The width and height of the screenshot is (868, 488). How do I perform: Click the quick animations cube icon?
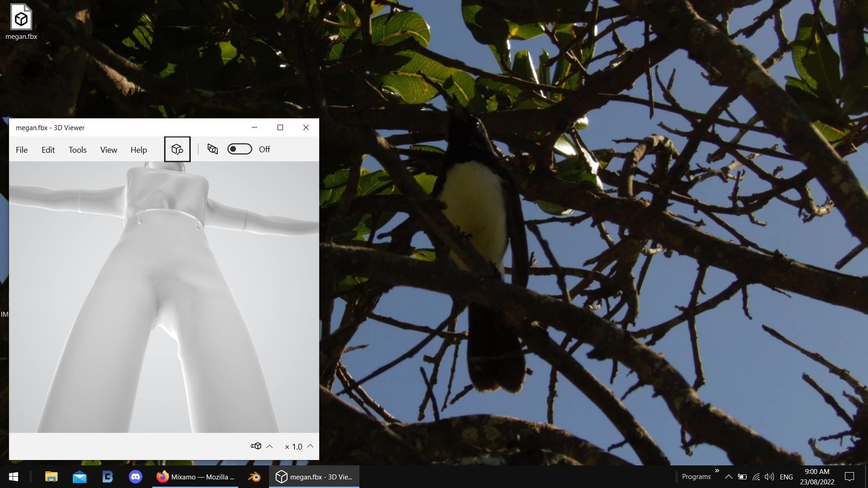pos(256,446)
